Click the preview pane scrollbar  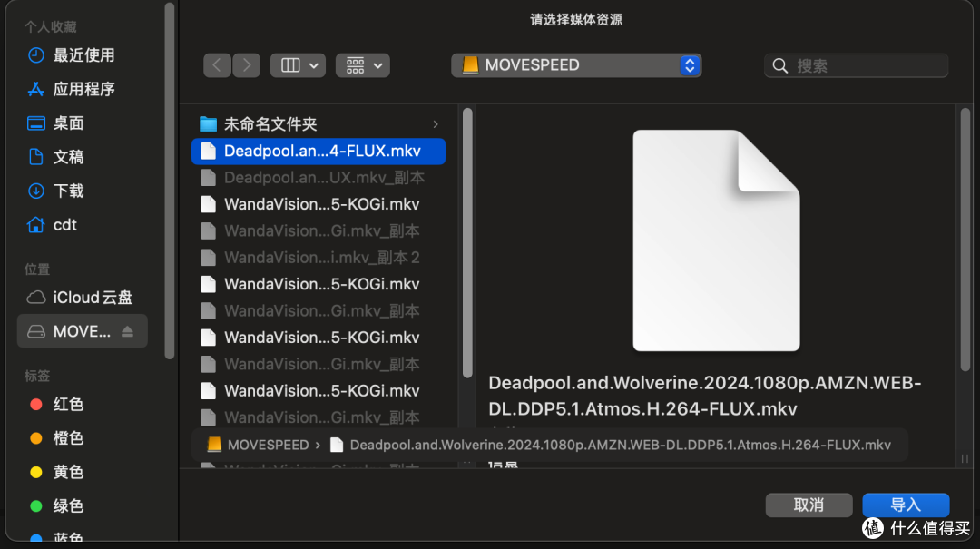point(965,238)
